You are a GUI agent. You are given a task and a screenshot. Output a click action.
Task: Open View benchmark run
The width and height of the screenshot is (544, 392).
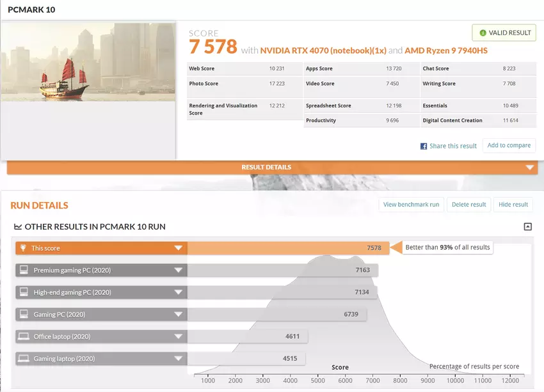(411, 205)
